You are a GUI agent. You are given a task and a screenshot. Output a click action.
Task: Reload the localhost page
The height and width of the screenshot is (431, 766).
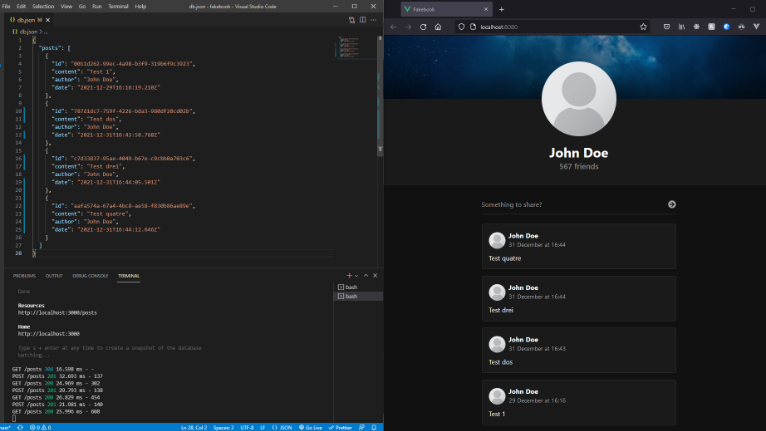pyautogui.click(x=423, y=27)
